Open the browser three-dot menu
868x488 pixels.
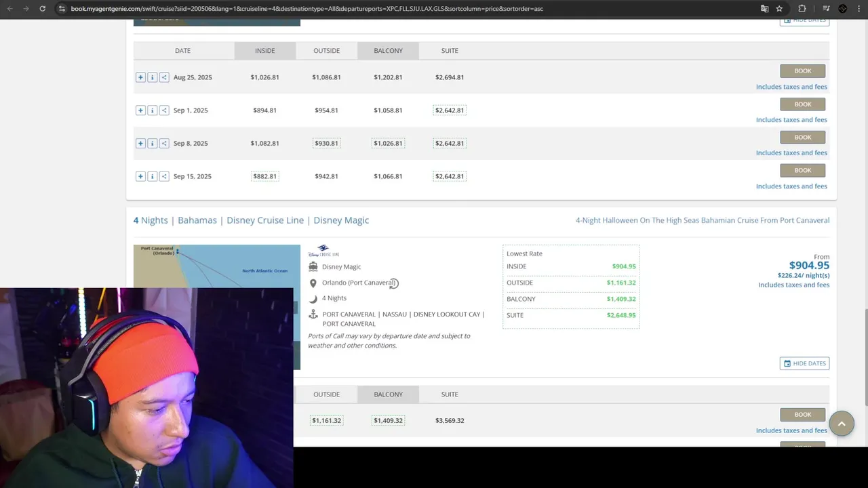pyautogui.click(x=859, y=9)
